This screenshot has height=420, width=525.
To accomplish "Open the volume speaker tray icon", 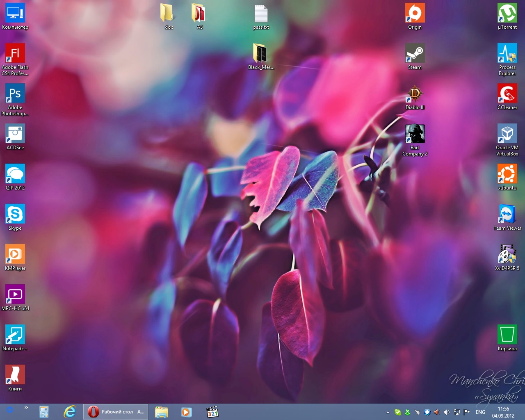I will coord(447,412).
